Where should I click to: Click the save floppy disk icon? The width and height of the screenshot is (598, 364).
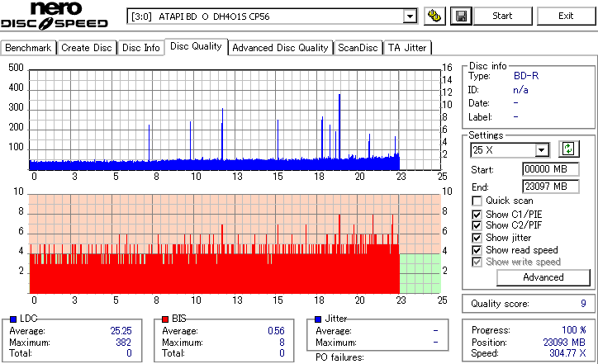[x=461, y=16]
